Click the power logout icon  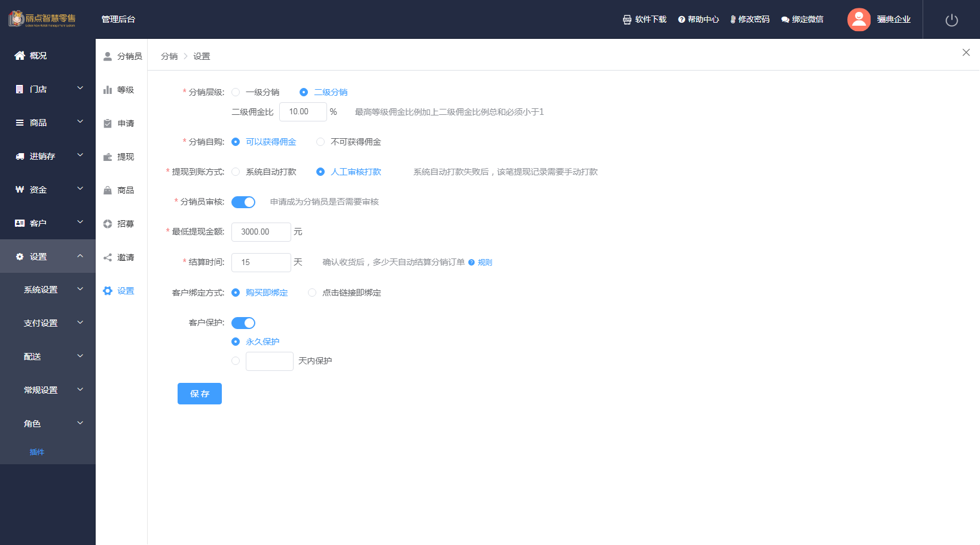tap(951, 20)
